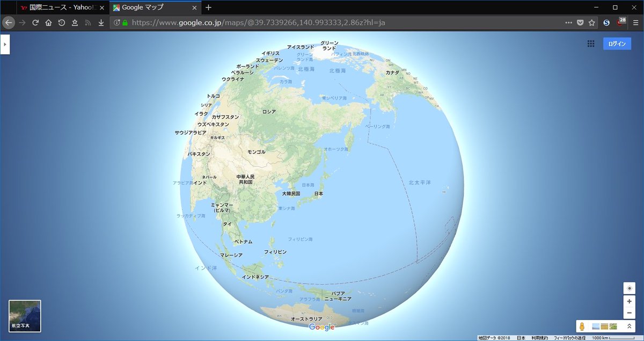Screen dimensions: 644x341
Task: Open a new browser tab
Action: [209, 8]
